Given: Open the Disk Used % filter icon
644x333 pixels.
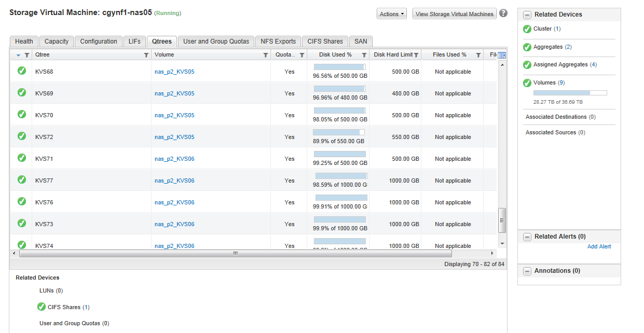Looking at the screenshot, I should [364, 55].
